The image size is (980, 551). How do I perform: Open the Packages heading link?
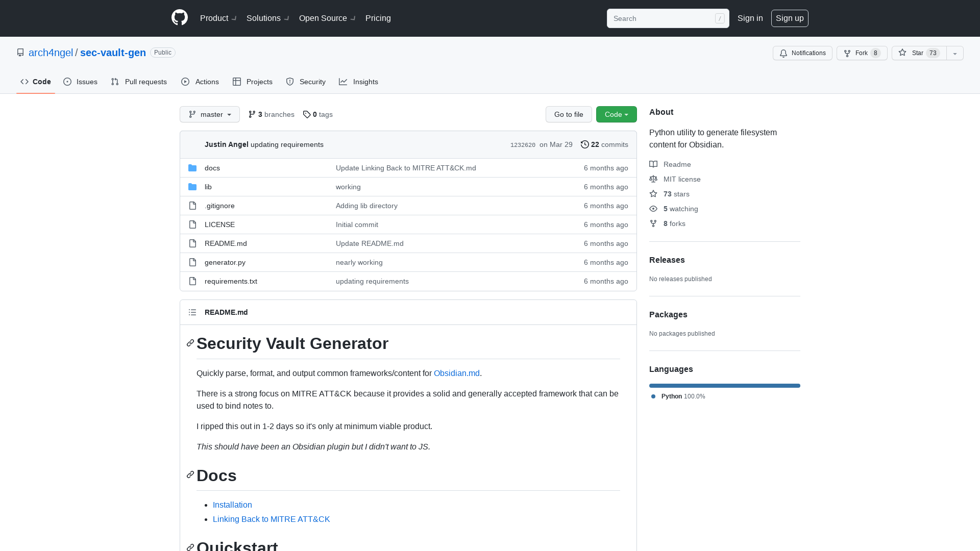point(668,315)
